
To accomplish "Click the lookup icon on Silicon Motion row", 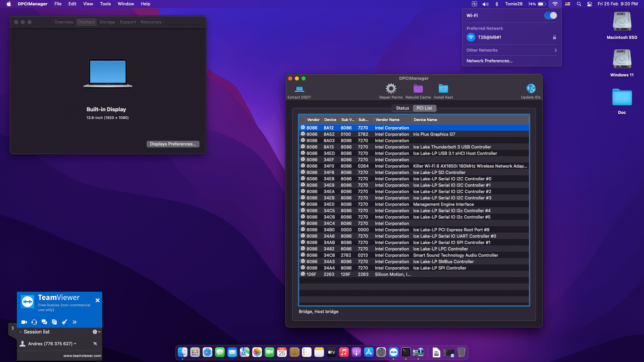I will click(303, 274).
